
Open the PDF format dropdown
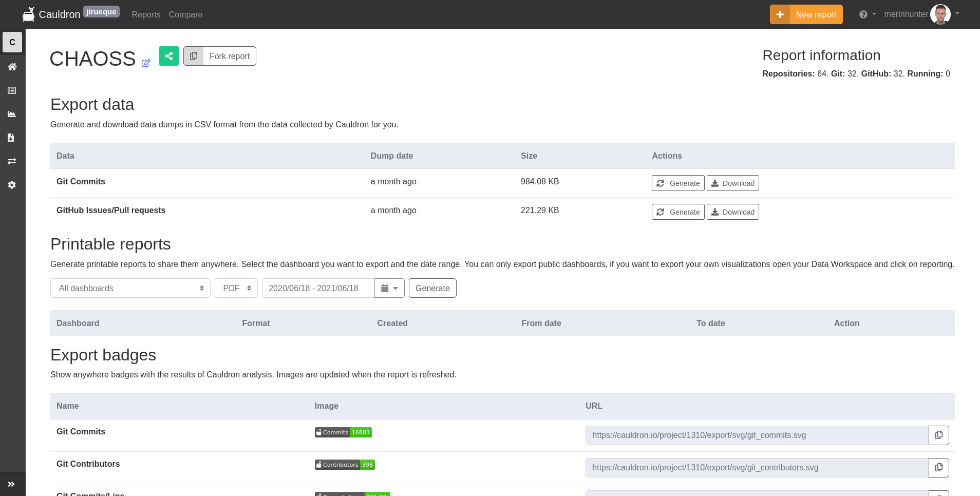(x=236, y=288)
